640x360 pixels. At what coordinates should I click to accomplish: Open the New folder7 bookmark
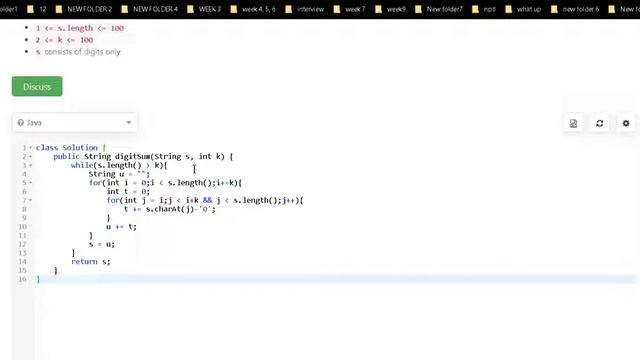pos(439,9)
